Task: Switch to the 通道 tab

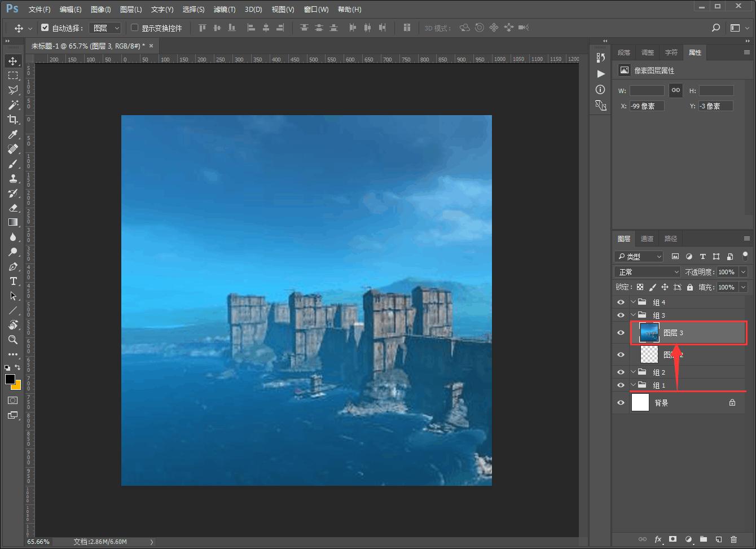Action: point(647,239)
